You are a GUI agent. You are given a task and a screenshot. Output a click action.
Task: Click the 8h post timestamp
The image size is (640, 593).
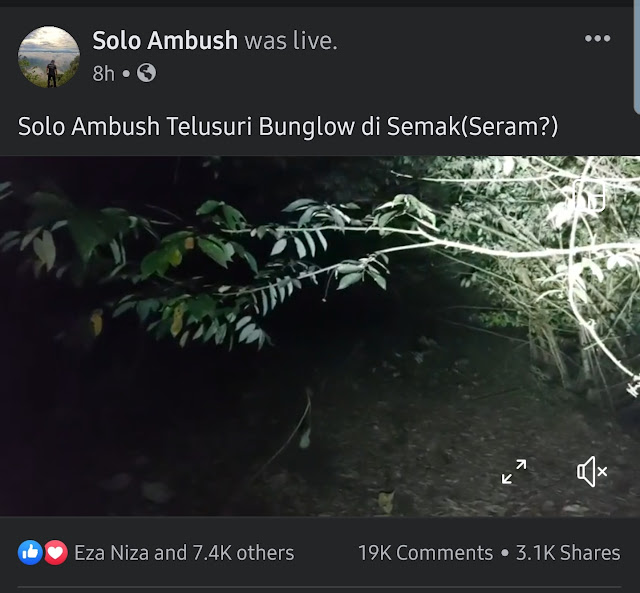104,73
